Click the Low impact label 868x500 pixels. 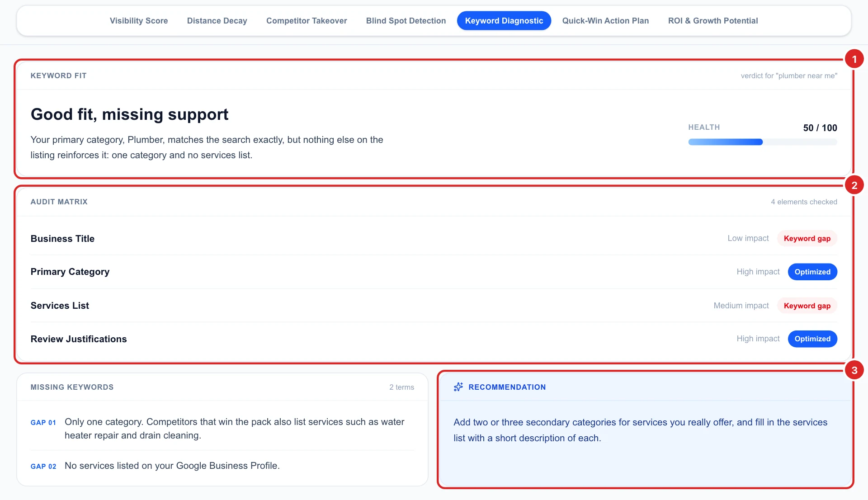(748, 238)
